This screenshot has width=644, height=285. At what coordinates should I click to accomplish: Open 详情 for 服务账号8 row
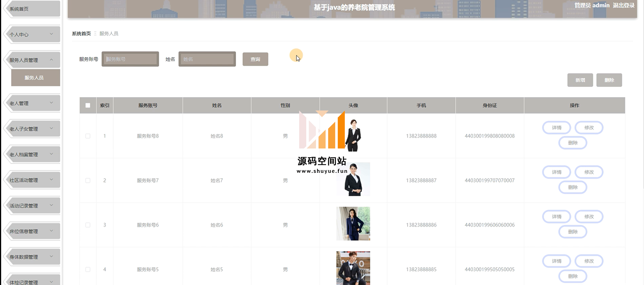556,128
